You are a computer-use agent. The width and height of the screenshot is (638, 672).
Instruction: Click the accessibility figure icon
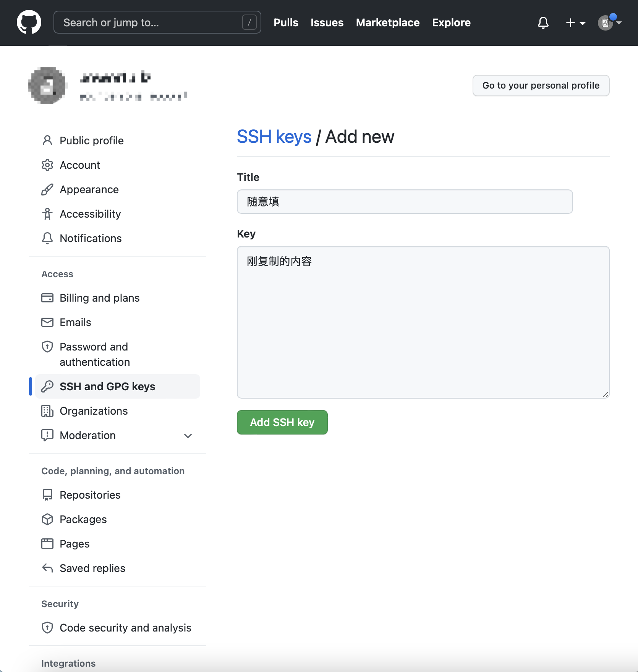[x=47, y=214]
